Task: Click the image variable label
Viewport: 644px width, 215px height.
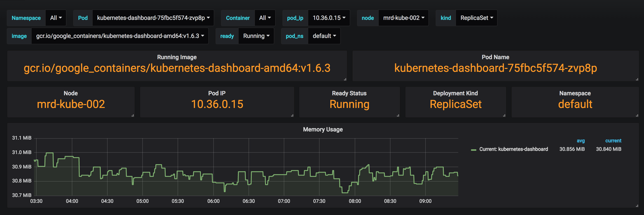Action: 19,36
